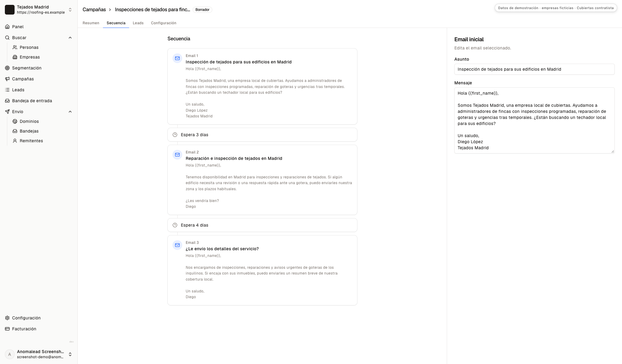Click the Email 2 envelope icon
Viewport: 622px width, 364px height.
177,155
